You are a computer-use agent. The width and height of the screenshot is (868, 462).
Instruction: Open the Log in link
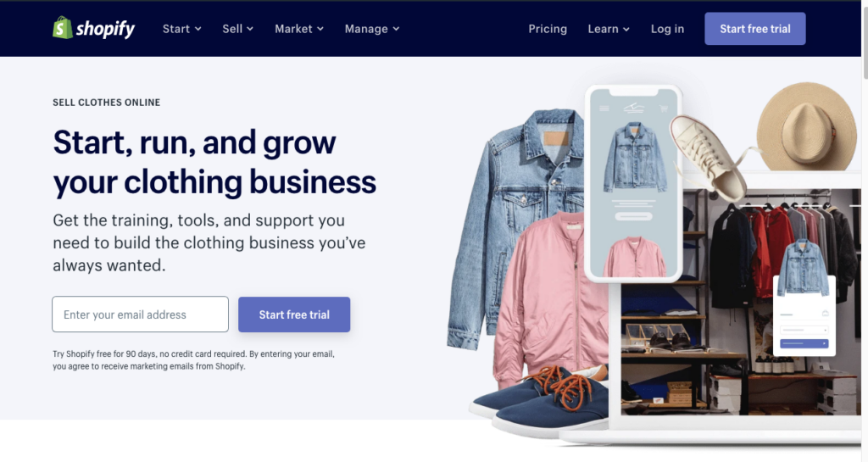[x=667, y=29]
